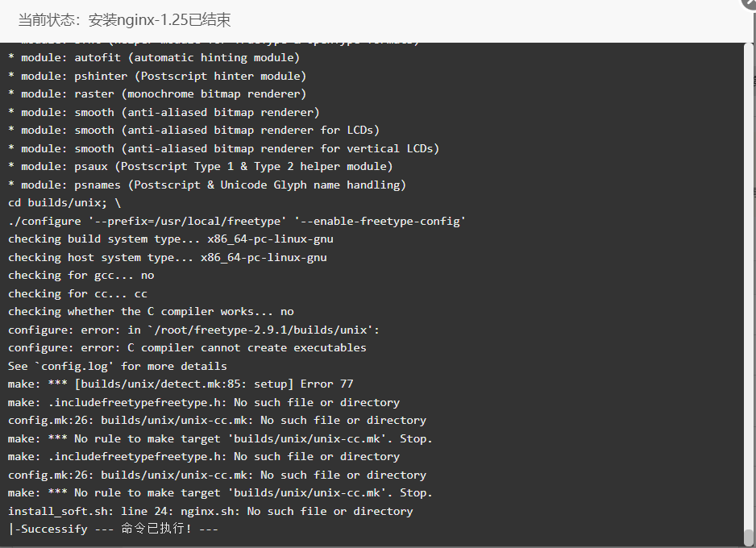Click the 'See config.log for more details' line

point(117,367)
